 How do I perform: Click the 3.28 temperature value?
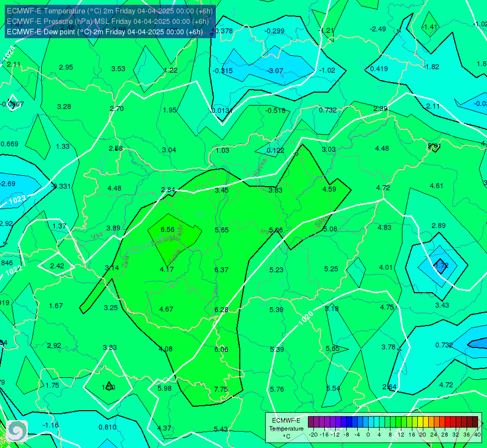[x=64, y=107]
